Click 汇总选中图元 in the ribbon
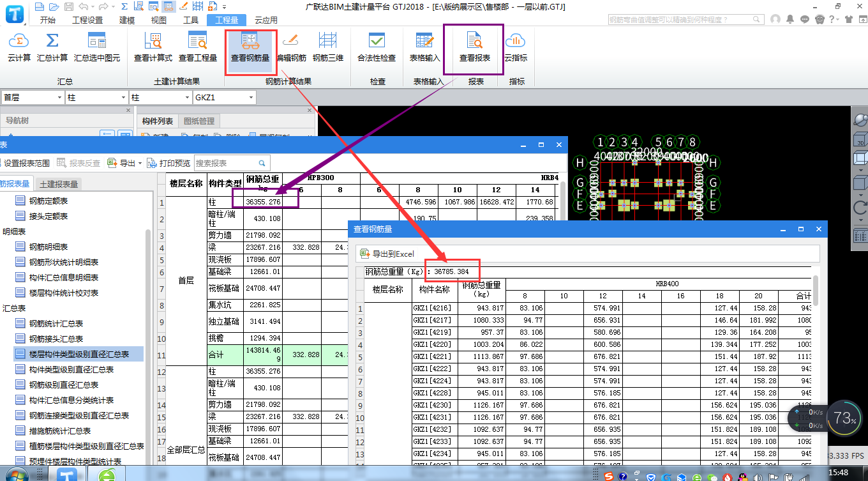Image resolution: width=868 pixels, height=481 pixels. [x=97, y=47]
